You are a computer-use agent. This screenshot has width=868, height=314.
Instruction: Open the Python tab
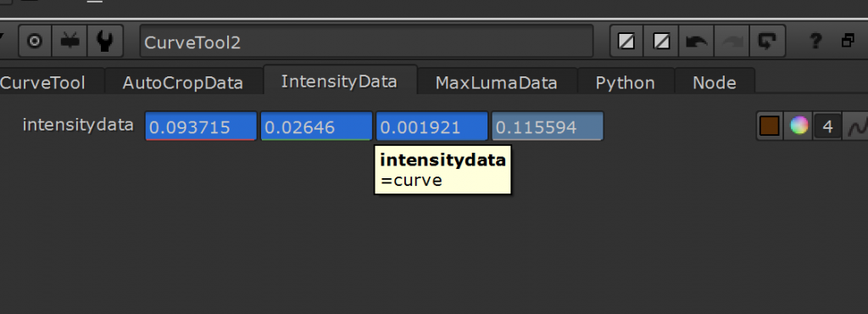click(626, 83)
